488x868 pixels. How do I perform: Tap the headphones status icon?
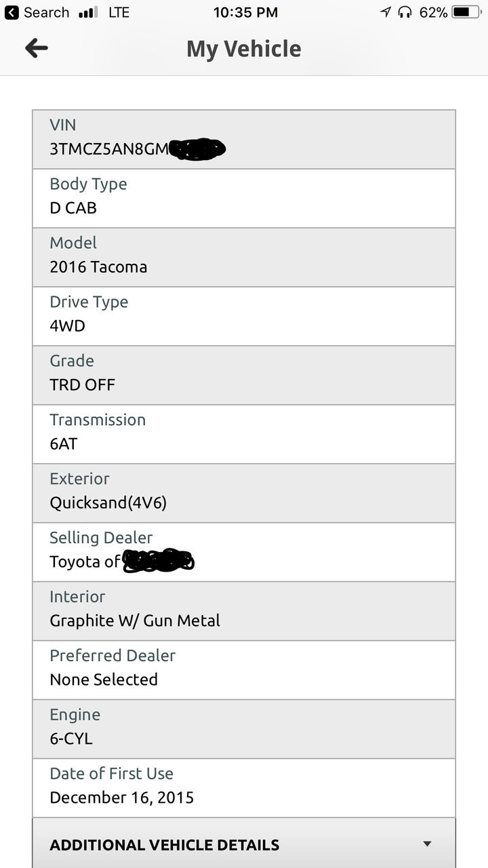tap(405, 12)
